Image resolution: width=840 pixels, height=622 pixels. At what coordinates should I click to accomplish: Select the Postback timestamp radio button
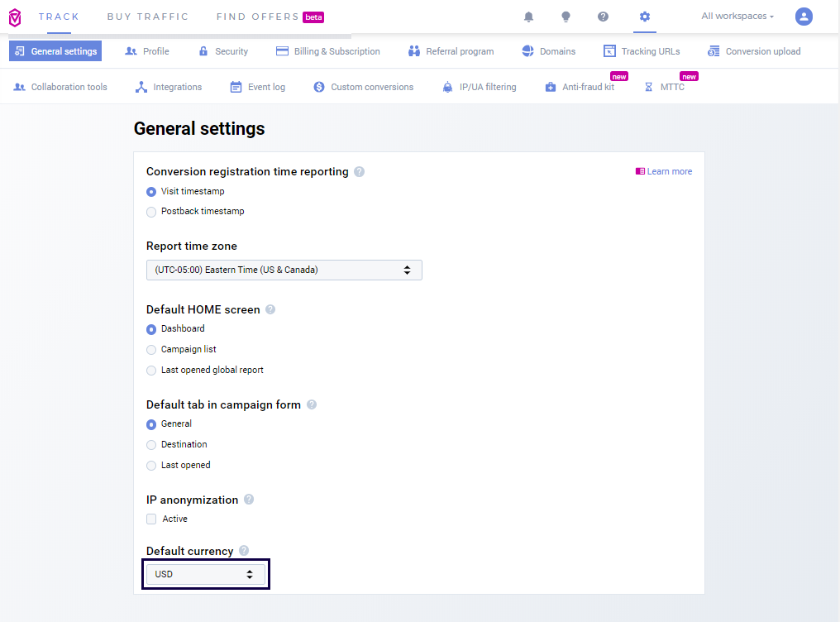click(x=151, y=212)
